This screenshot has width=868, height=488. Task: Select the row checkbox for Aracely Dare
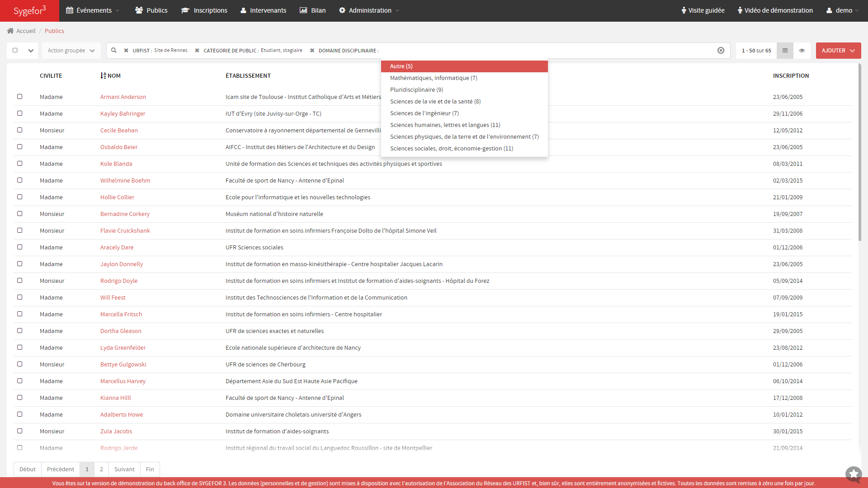click(19, 247)
